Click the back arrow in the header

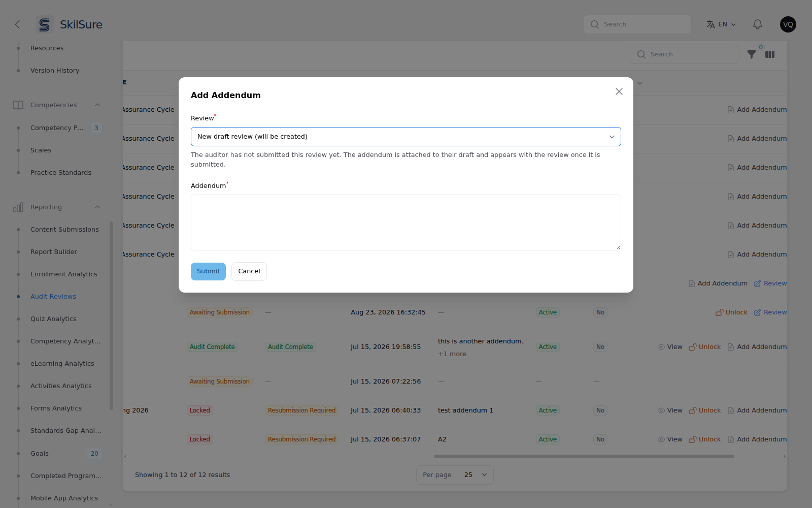click(17, 24)
